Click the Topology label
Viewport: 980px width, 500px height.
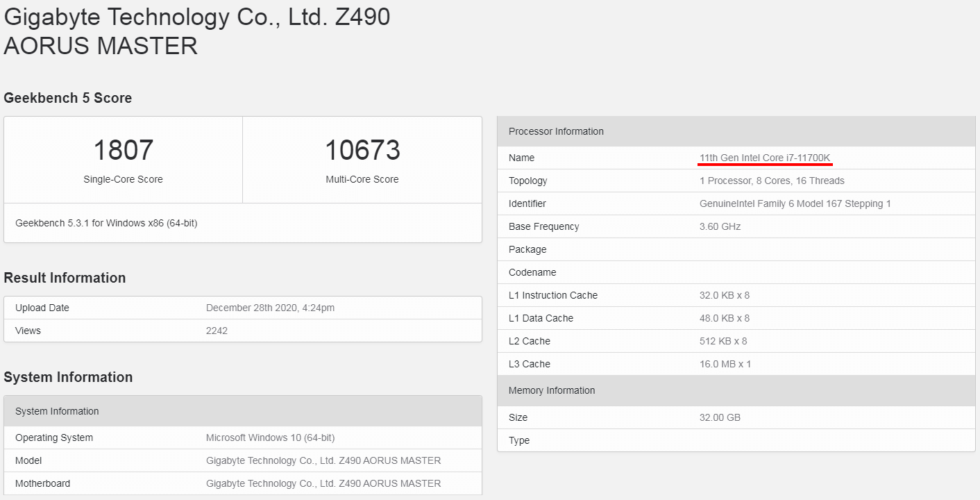(x=527, y=181)
